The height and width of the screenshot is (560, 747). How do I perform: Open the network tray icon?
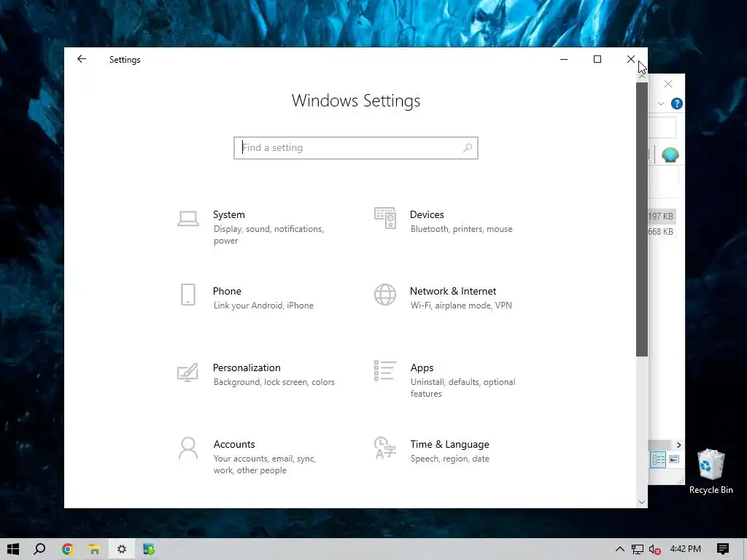click(638, 549)
